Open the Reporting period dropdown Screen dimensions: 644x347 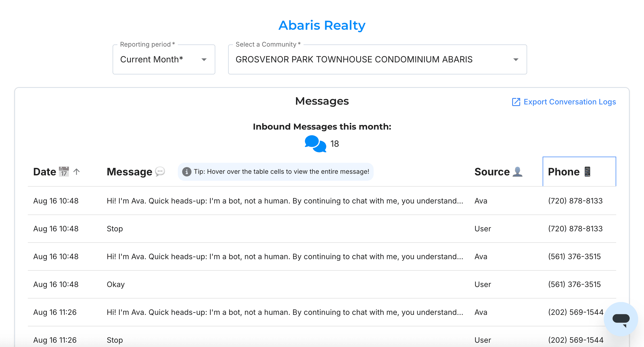pyautogui.click(x=164, y=59)
